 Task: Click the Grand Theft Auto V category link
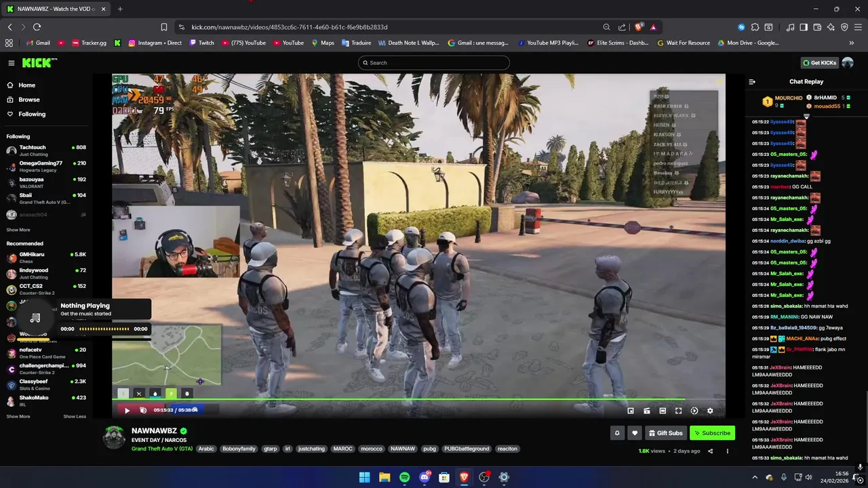(162, 449)
